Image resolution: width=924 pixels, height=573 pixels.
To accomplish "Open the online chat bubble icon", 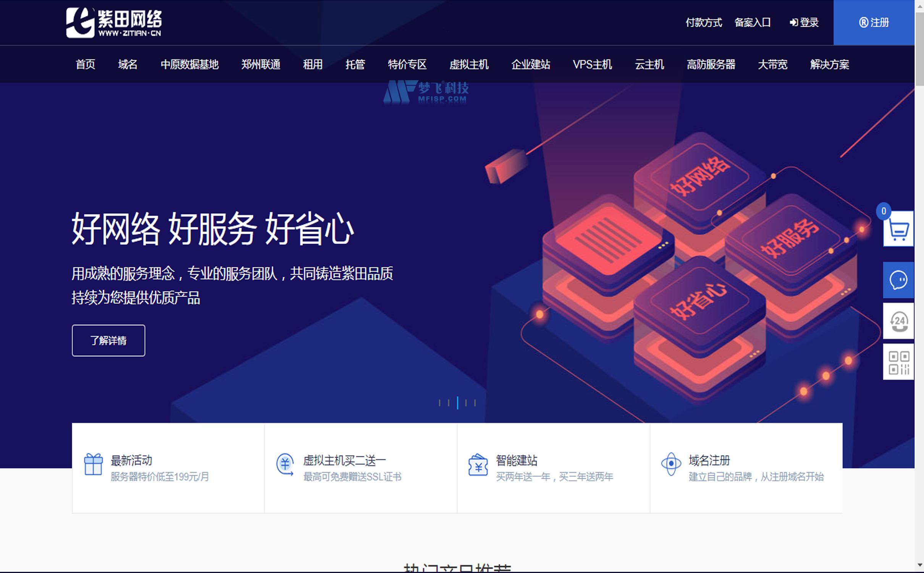I will click(898, 280).
